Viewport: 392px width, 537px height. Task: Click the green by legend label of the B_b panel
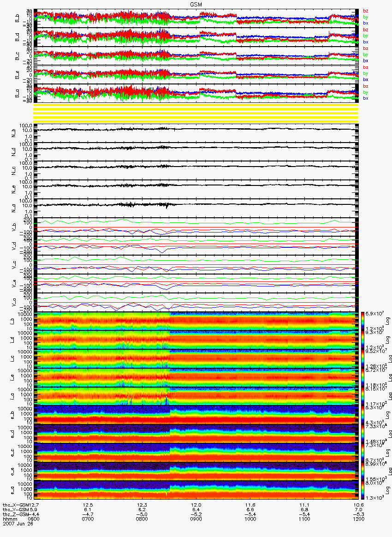tap(365, 17)
